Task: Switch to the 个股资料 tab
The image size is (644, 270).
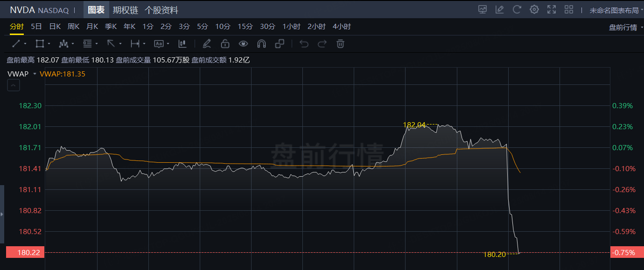Action: (x=161, y=10)
